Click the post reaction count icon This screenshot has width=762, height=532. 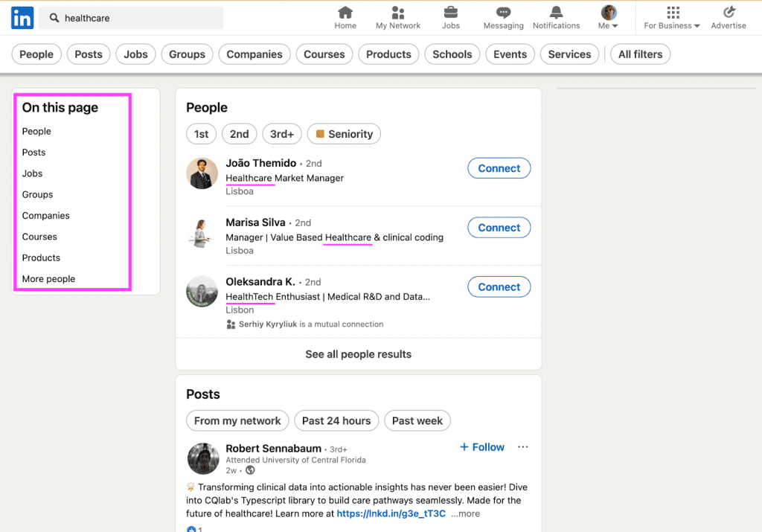point(191,529)
